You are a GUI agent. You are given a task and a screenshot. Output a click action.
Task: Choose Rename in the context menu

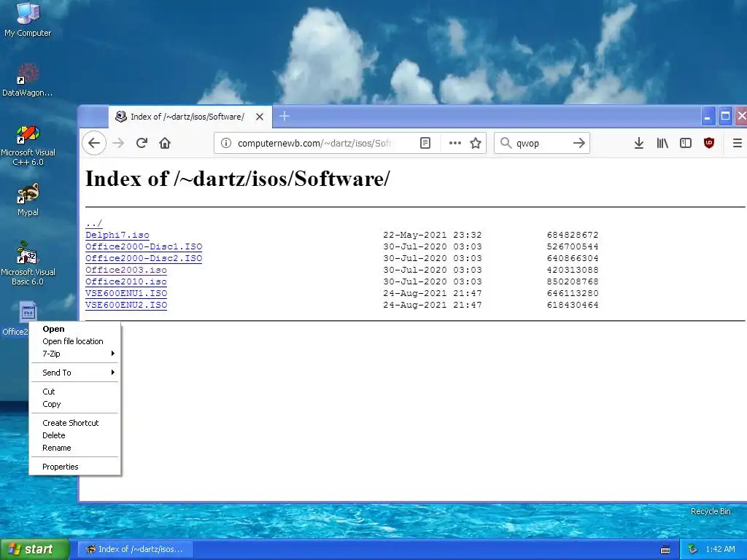(75, 448)
